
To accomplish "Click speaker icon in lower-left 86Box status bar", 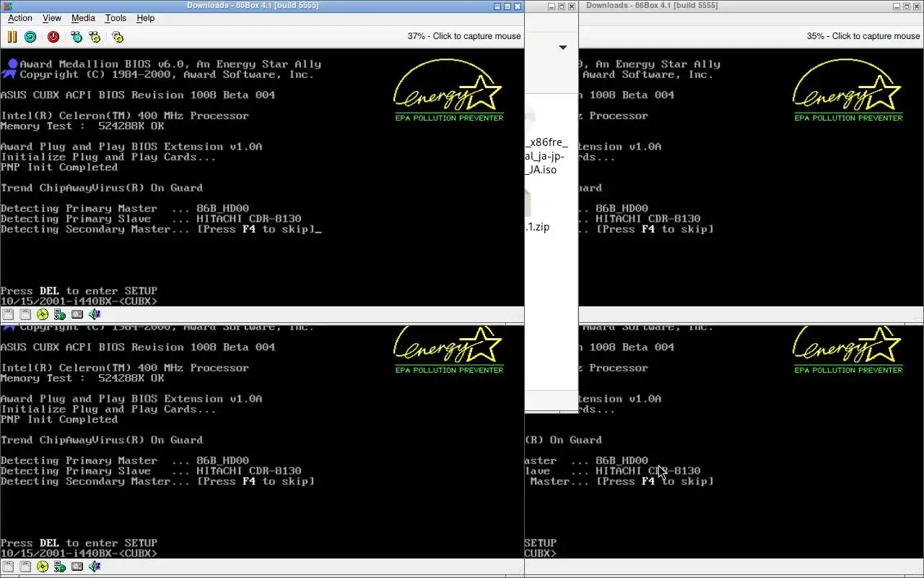I will pyautogui.click(x=95, y=566).
